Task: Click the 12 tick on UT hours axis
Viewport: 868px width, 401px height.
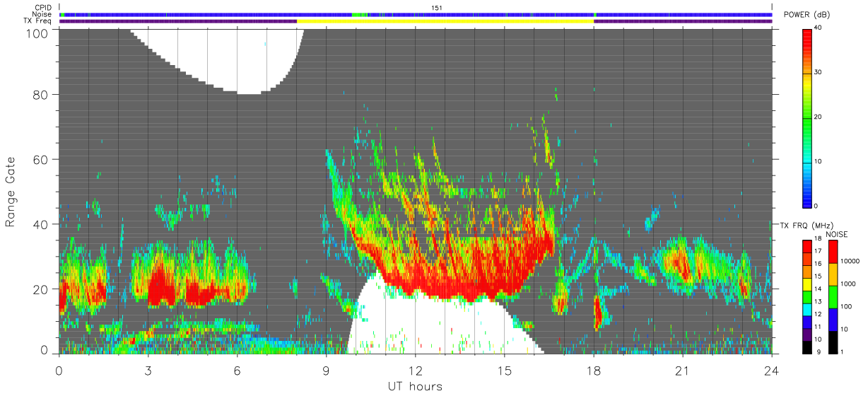Action: (415, 370)
